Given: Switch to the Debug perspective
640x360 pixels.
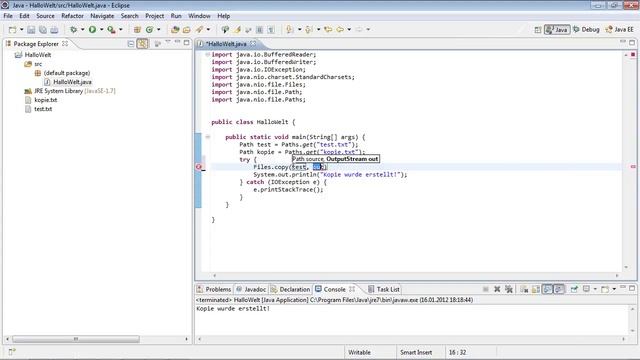Looking at the screenshot, I should tap(586, 30).
